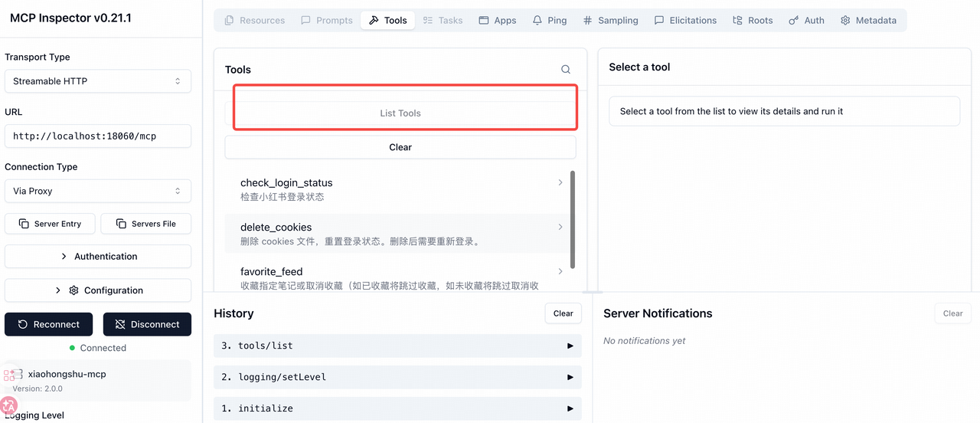Screen dimensions: 980x423
Task: Clear the tools list
Action: [x=400, y=147]
